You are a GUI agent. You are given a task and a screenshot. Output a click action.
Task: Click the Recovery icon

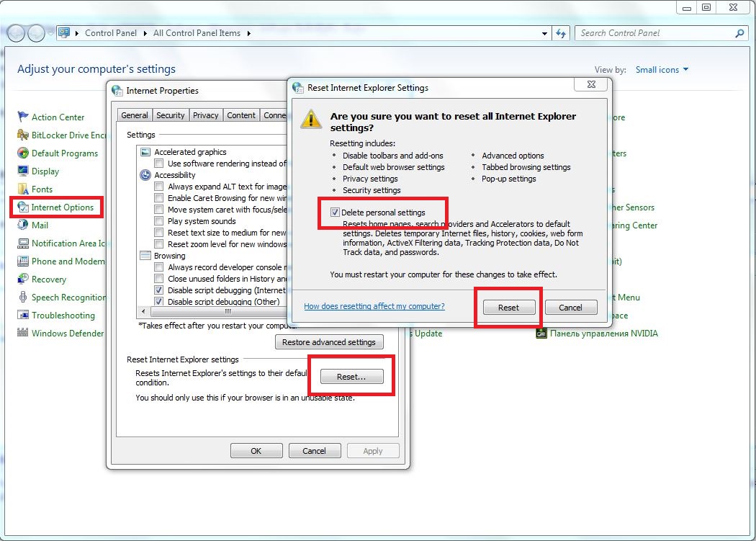(x=22, y=279)
